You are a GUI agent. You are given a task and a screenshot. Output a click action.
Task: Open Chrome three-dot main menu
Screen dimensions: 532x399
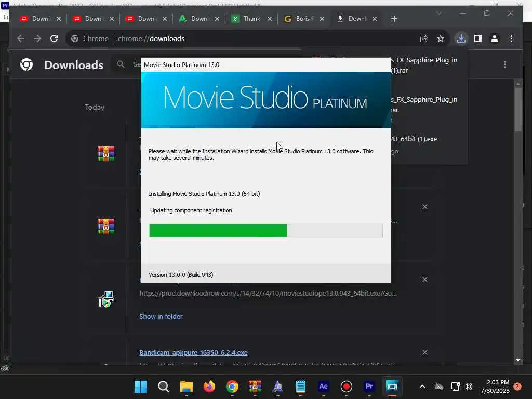[x=511, y=38]
